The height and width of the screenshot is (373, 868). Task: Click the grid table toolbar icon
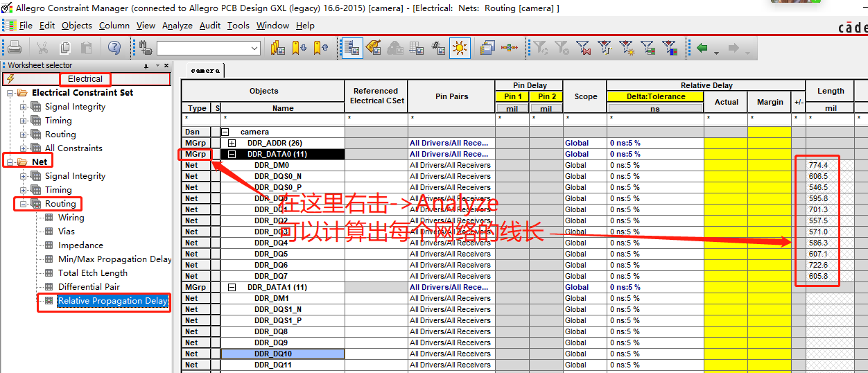point(417,48)
